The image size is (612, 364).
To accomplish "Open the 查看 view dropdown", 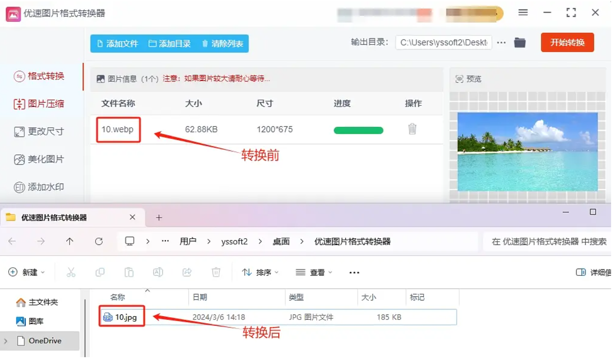I will 314,272.
